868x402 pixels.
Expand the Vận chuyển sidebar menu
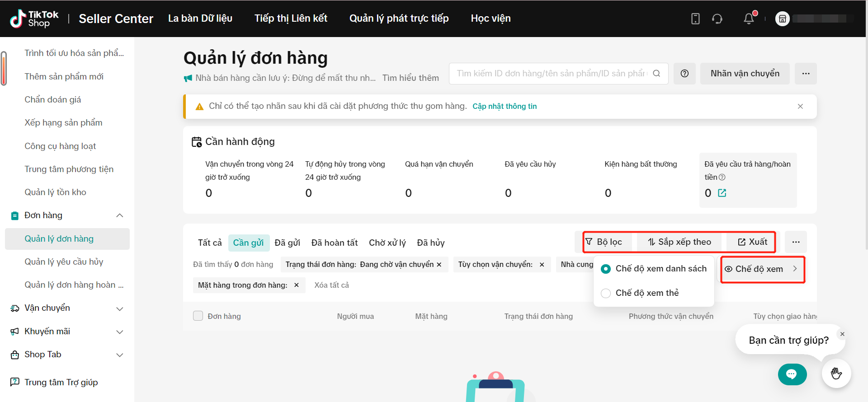pyautogui.click(x=120, y=309)
